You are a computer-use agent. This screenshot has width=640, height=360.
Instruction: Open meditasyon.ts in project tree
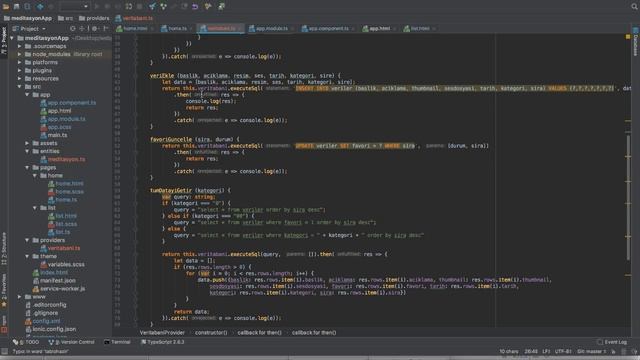point(63,160)
